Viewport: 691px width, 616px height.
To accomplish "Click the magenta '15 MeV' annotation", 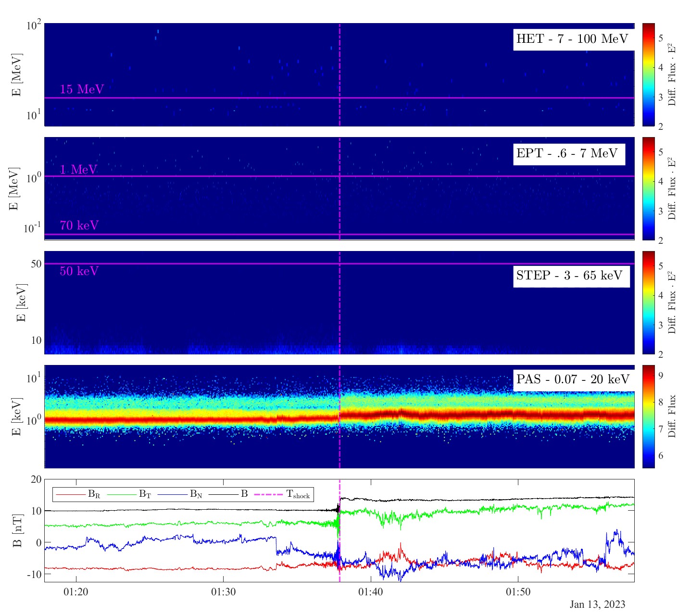I will tap(82, 89).
